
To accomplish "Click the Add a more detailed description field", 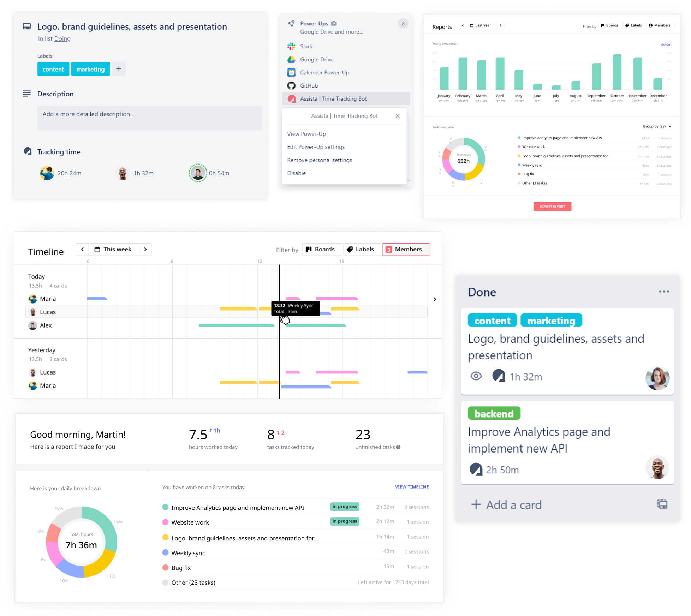I will [x=150, y=118].
